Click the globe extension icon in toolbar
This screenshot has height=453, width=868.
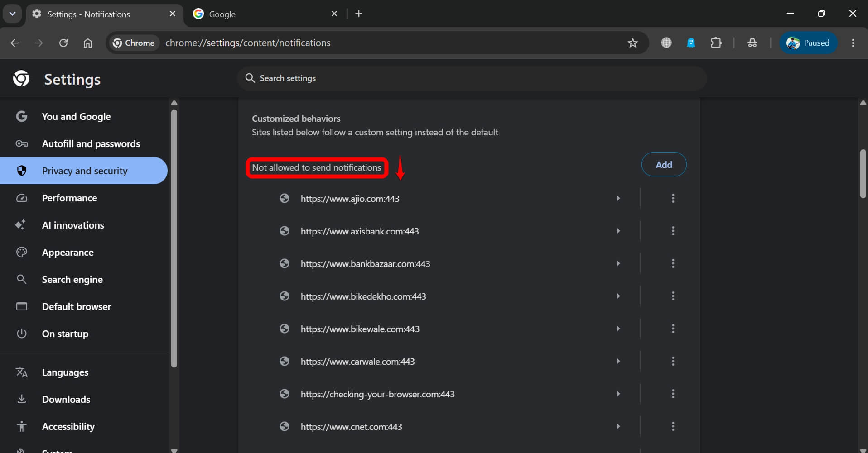666,43
